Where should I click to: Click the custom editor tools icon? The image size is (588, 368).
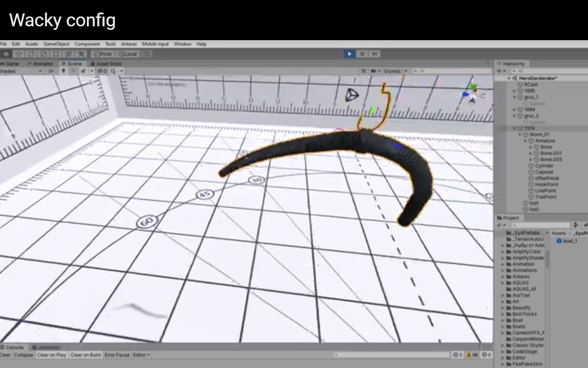pos(81,54)
